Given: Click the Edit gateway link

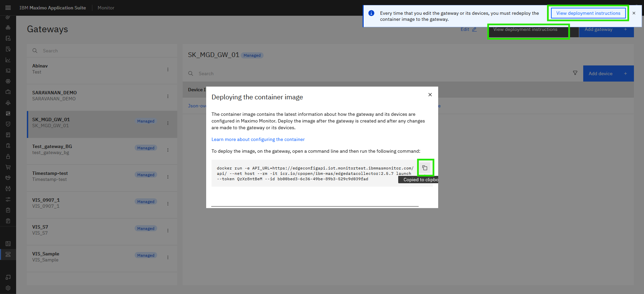Looking at the screenshot, I should [x=469, y=29].
